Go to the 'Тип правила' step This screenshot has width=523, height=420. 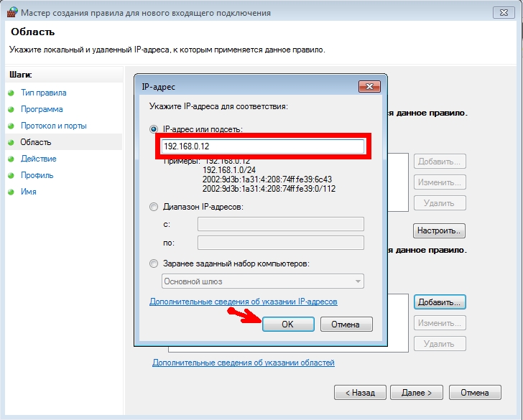(43, 93)
